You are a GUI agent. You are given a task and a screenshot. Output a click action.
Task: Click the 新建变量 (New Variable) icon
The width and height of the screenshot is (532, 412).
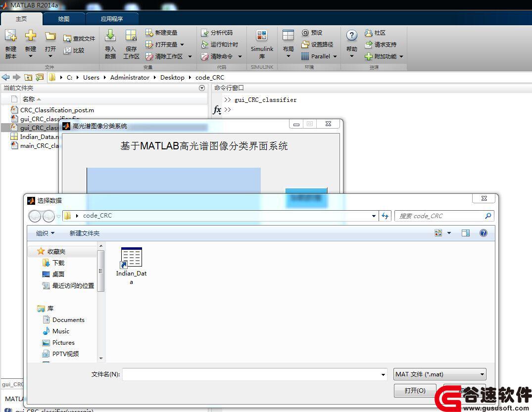[x=149, y=33]
